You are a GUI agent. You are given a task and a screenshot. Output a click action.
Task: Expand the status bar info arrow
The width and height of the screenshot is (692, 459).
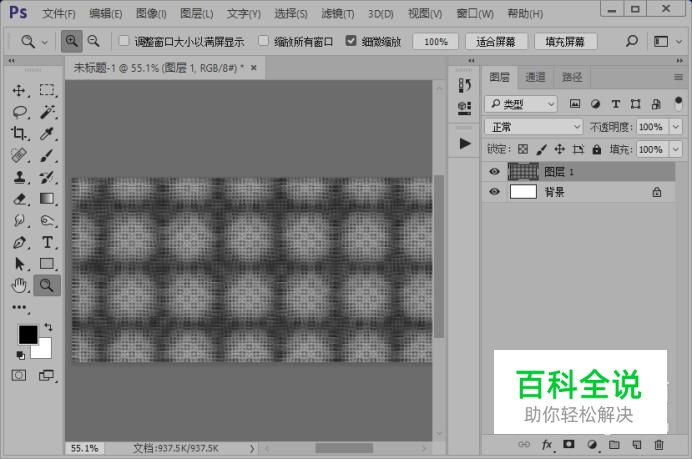coord(252,448)
